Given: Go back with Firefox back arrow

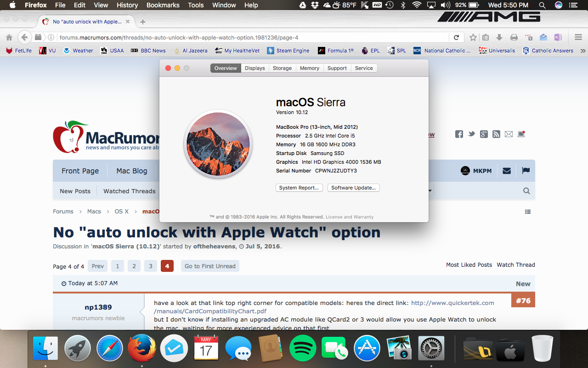Looking at the screenshot, I should click(24, 37).
